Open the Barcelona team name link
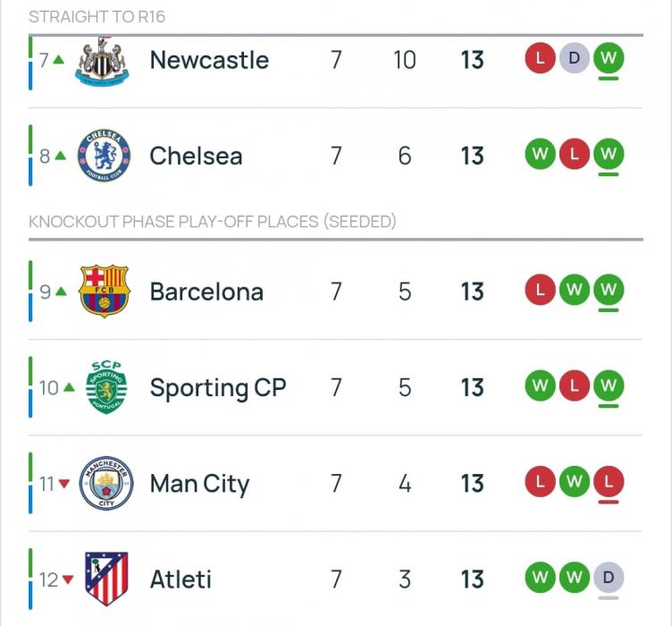This screenshot has height=626, width=672. pos(206,292)
